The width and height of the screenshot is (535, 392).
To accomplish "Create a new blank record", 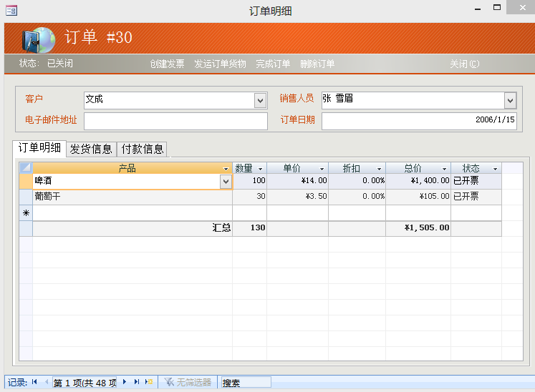I will tap(149, 382).
